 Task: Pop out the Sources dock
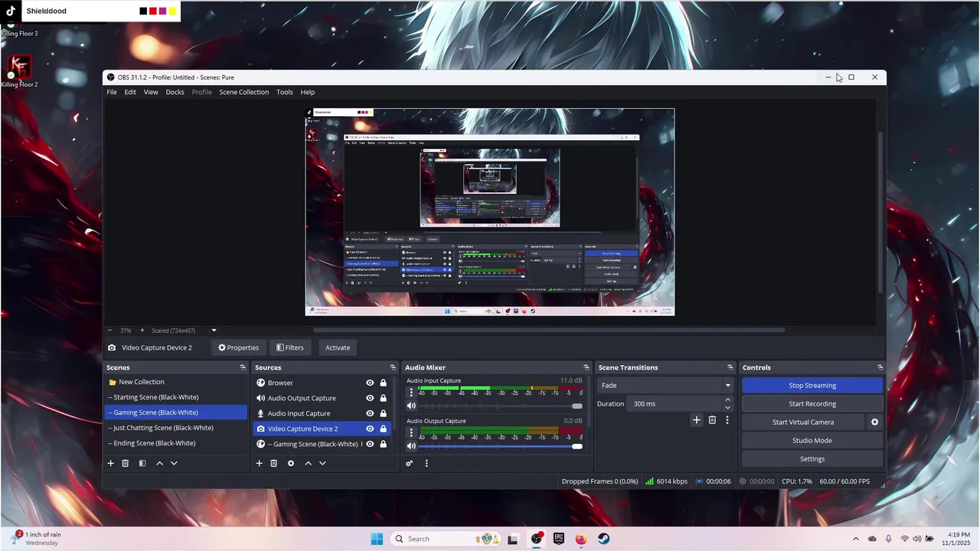tap(393, 367)
